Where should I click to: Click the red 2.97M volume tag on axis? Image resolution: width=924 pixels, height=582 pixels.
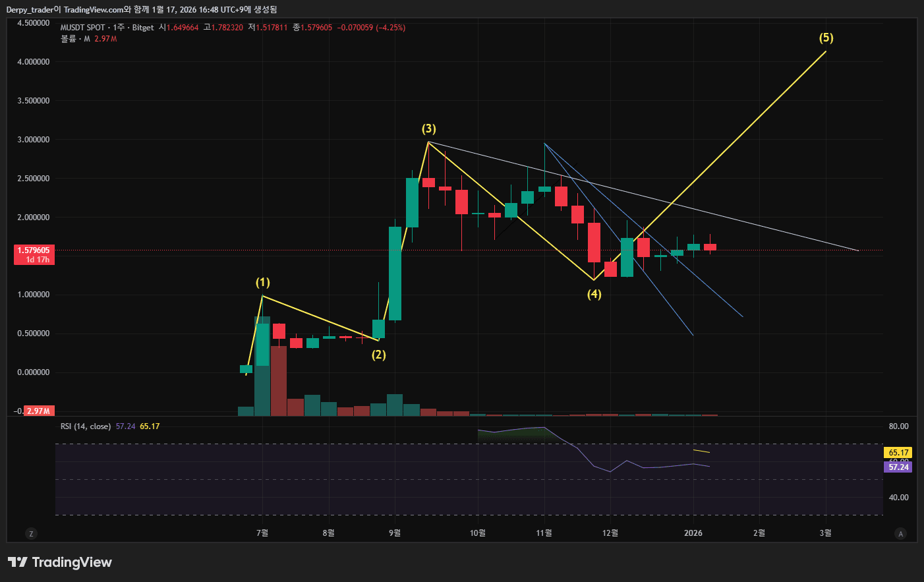pyautogui.click(x=39, y=411)
